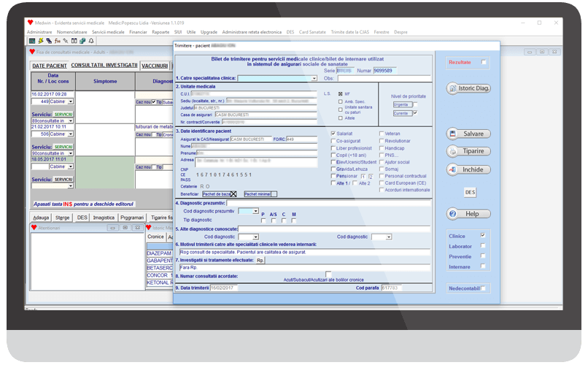The height and width of the screenshot is (365, 588).
Task: Click the Programari button
Action: (132, 218)
